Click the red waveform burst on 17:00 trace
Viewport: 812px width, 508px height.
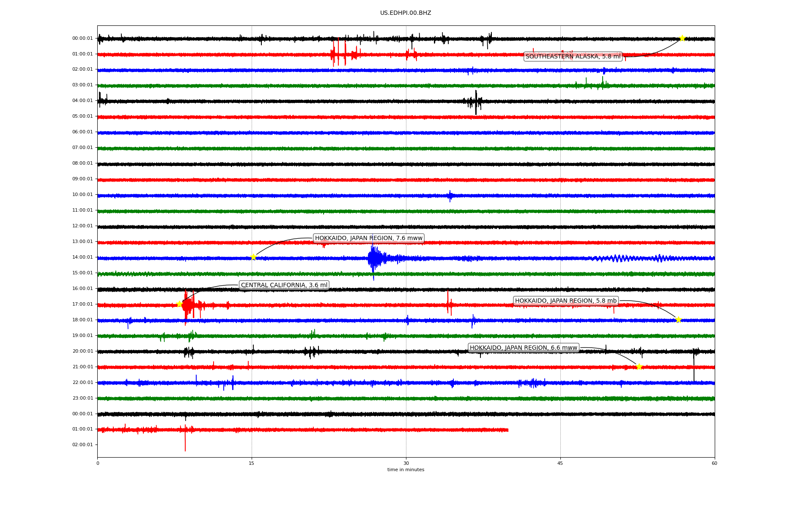[188, 305]
